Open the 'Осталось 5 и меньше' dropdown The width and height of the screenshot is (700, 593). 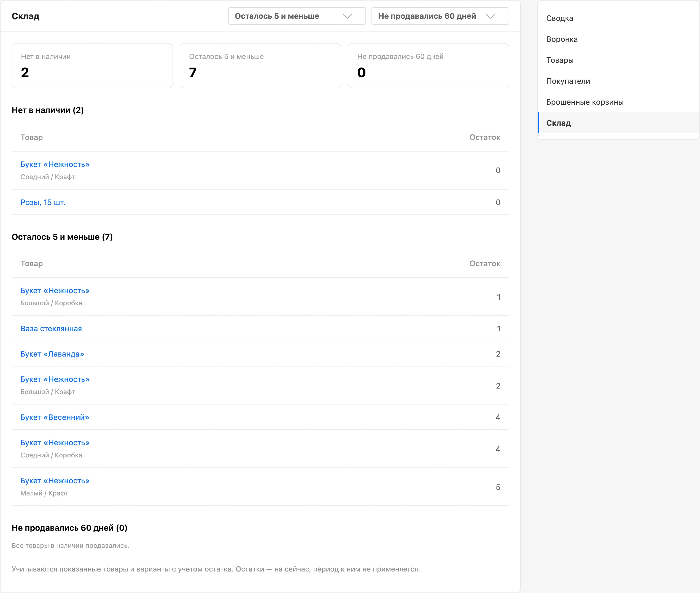pyautogui.click(x=297, y=16)
